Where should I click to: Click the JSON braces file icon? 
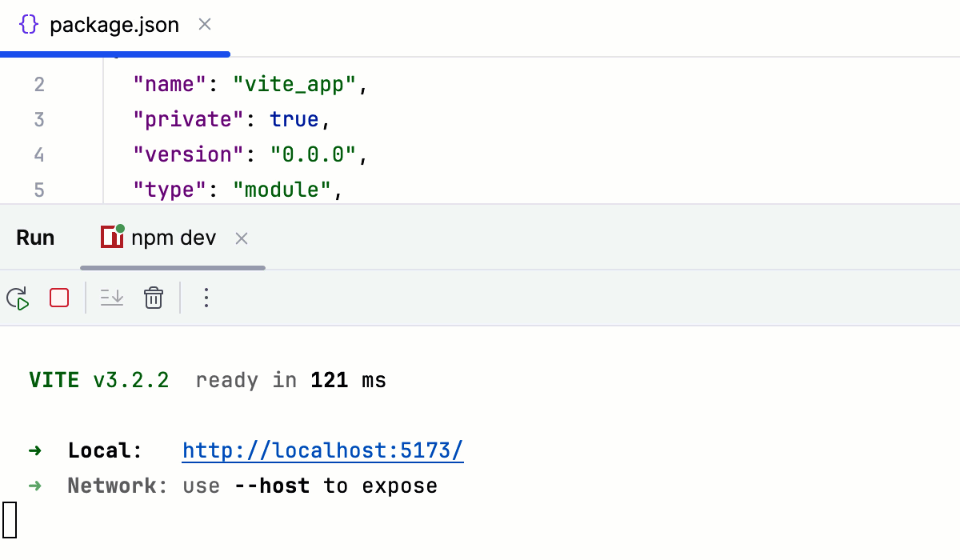pyautogui.click(x=29, y=25)
